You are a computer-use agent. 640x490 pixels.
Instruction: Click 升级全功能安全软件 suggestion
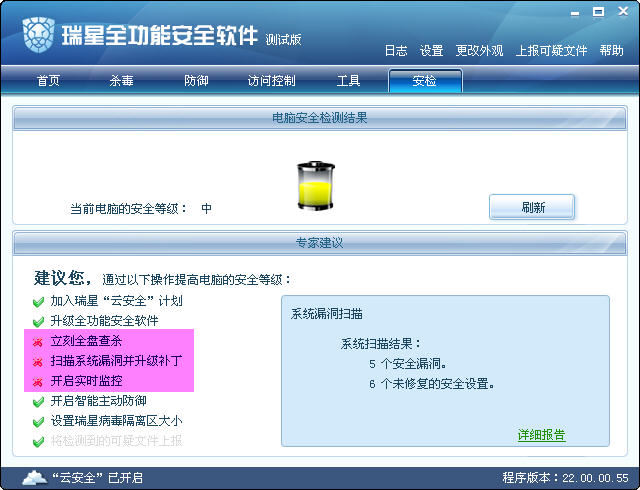pyautogui.click(x=104, y=321)
